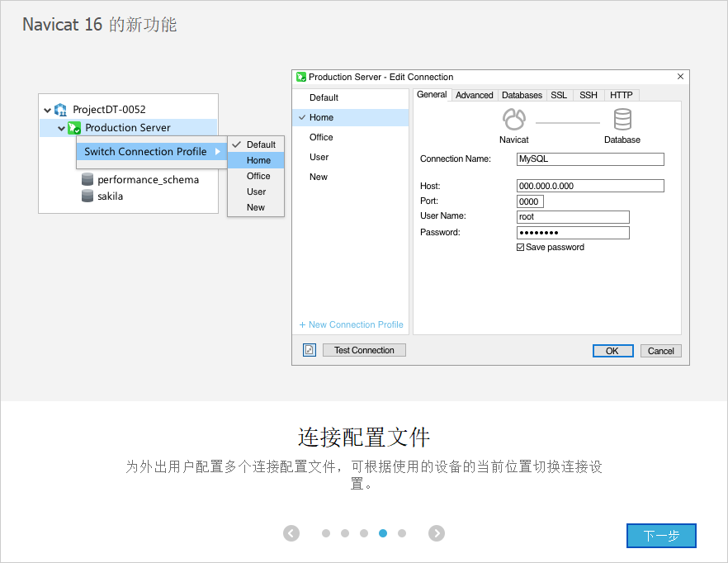Switch to the General tab
The image size is (728, 563).
pyautogui.click(x=432, y=95)
